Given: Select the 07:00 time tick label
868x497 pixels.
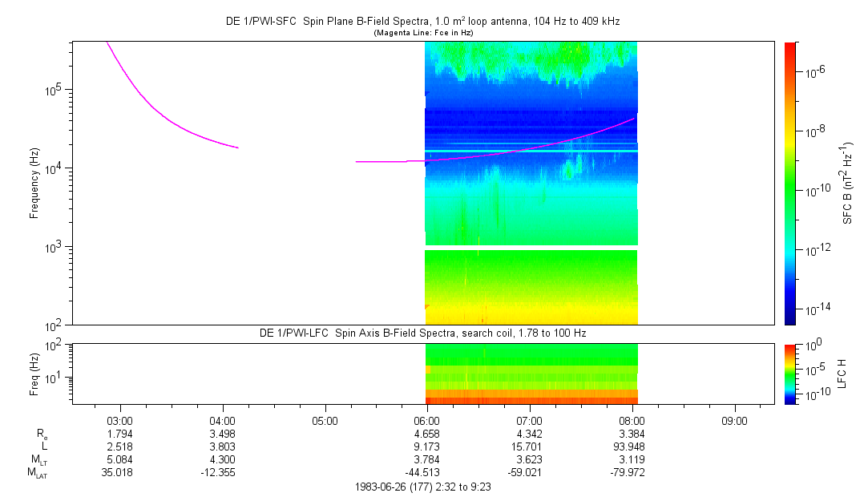Looking at the screenshot, I should pyautogui.click(x=529, y=421).
